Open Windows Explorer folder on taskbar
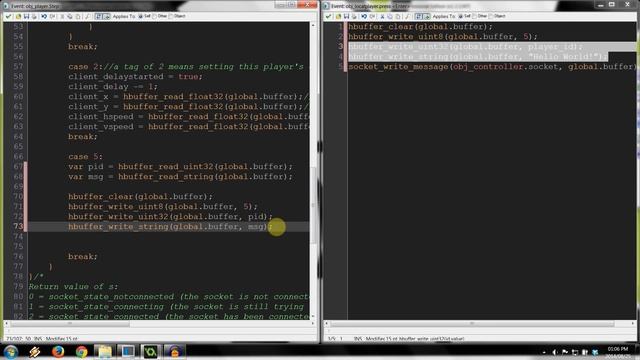The image size is (640, 360). tap(104, 352)
